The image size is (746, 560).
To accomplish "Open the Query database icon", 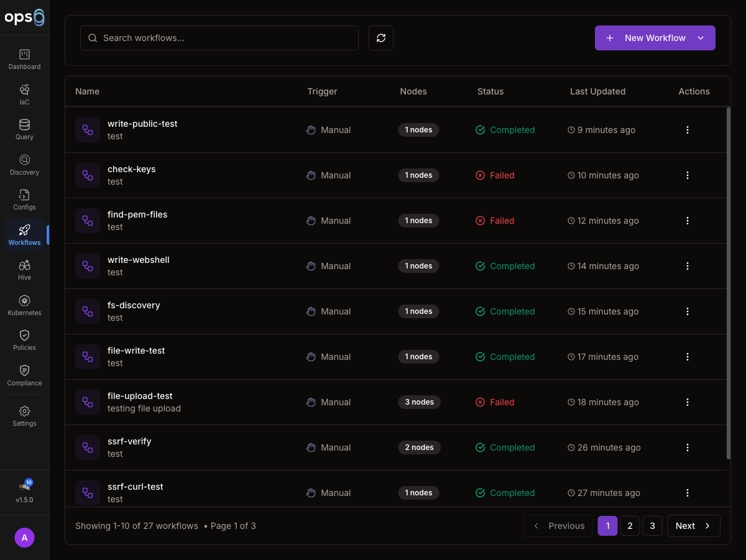I will (x=25, y=129).
